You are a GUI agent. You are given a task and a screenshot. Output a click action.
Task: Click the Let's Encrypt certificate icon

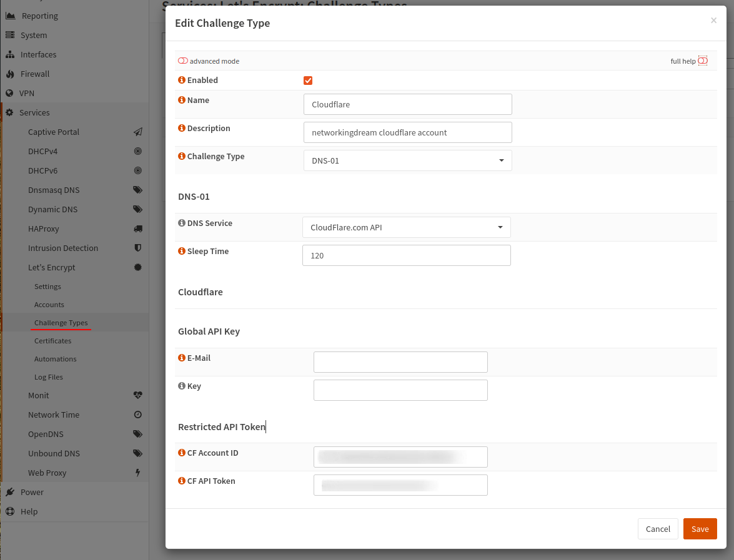(x=137, y=268)
